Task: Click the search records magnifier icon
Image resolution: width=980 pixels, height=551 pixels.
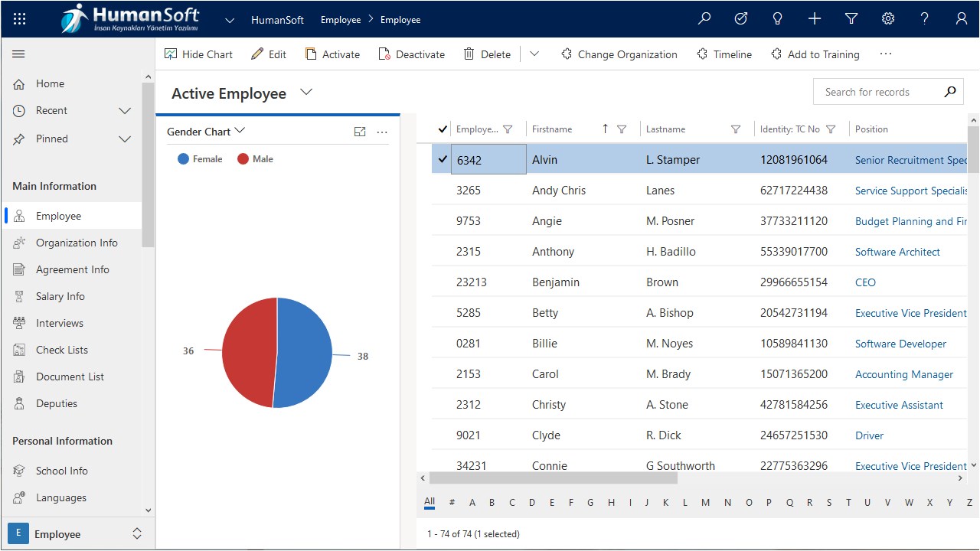Action: (x=950, y=92)
